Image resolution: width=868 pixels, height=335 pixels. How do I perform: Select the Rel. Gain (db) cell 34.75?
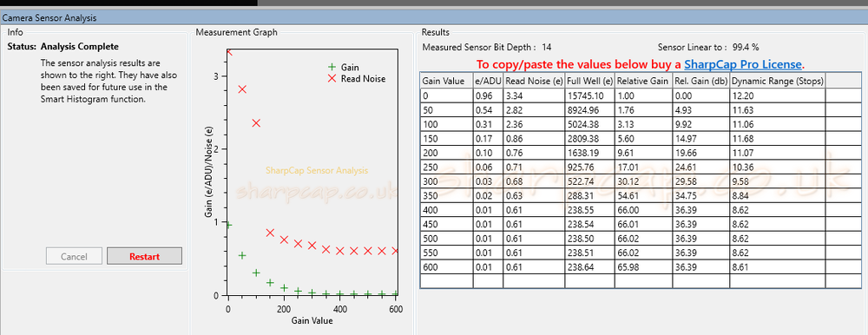pos(700,196)
